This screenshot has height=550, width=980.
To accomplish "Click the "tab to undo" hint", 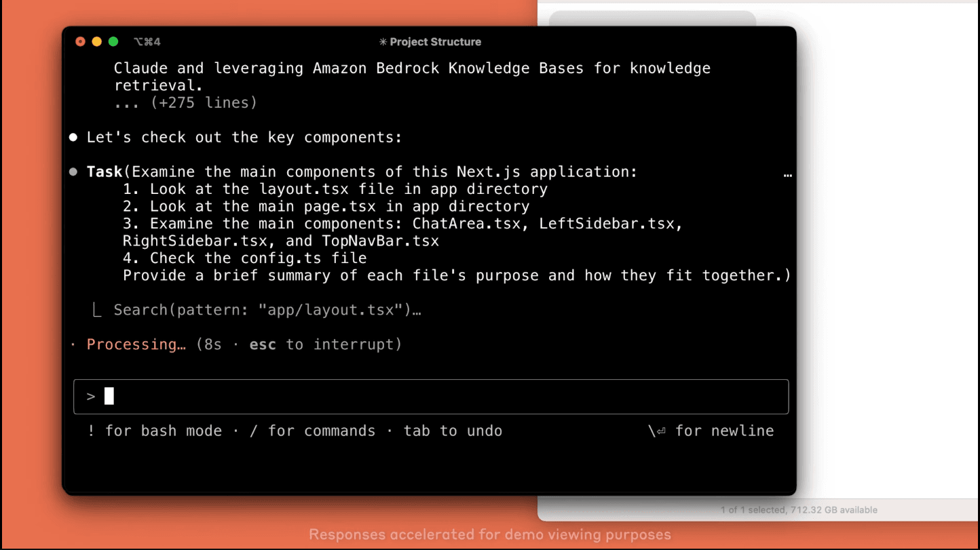I will click(453, 431).
